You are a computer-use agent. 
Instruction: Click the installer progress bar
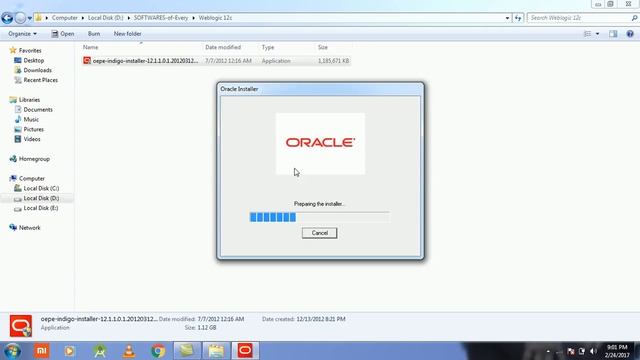(x=319, y=217)
